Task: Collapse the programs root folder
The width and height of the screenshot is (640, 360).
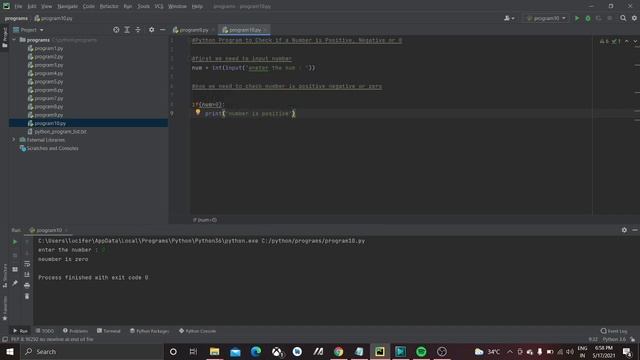Action: [x=14, y=40]
